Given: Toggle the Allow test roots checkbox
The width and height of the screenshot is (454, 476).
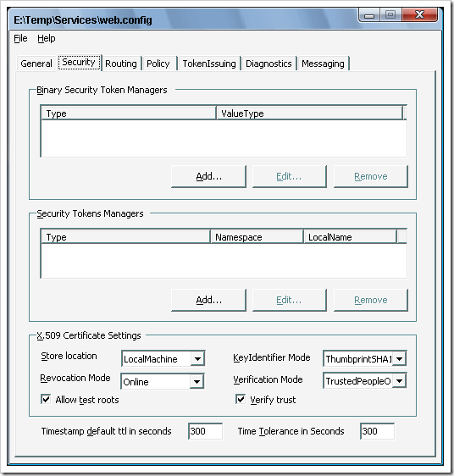Looking at the screenshot, I should coord(46,399).
